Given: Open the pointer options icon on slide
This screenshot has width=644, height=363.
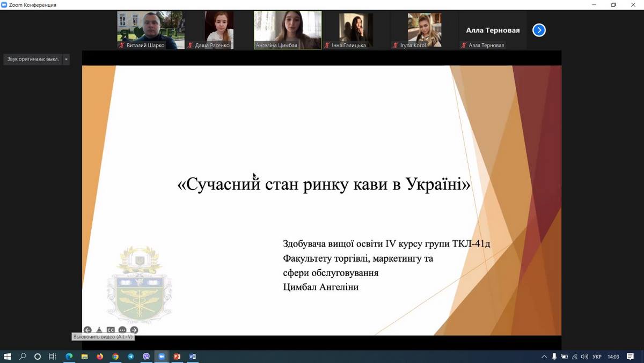Looking at the screenshot, I should pyautogui.click(x=99, y=330).
